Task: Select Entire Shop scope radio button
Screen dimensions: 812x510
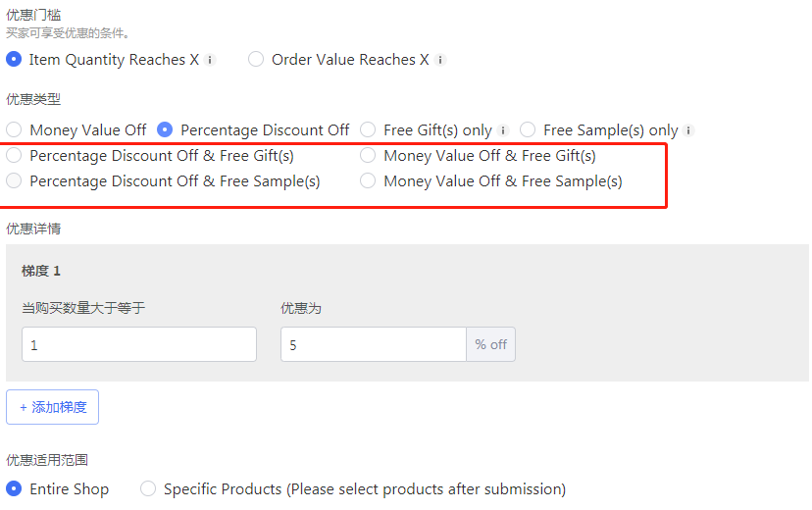Action: 14,488
